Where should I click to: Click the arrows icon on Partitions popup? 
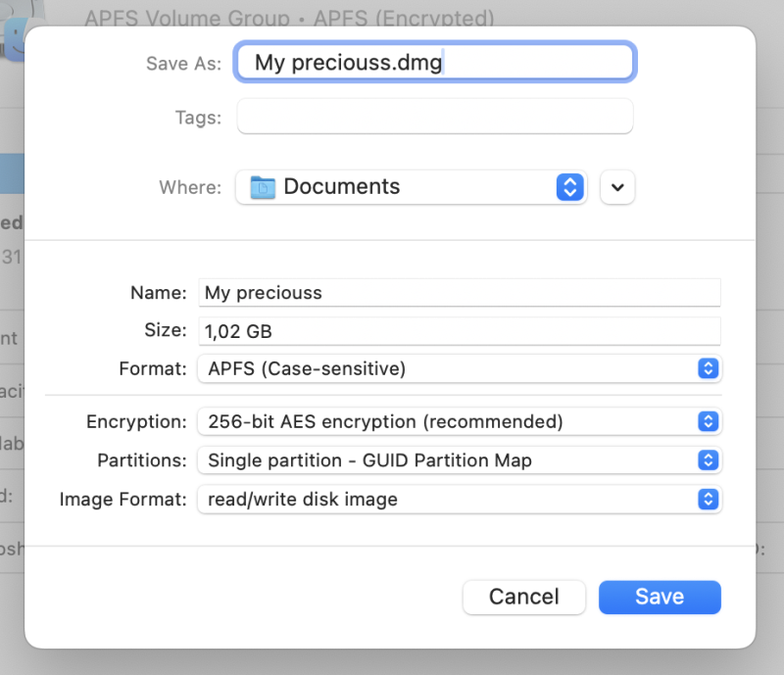point(708,460)
